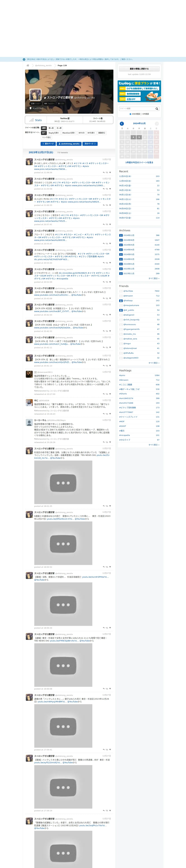The height and width of the screenshot is (868, 186).
Task: Open the Stats section tab
Action: click(36, 120)
